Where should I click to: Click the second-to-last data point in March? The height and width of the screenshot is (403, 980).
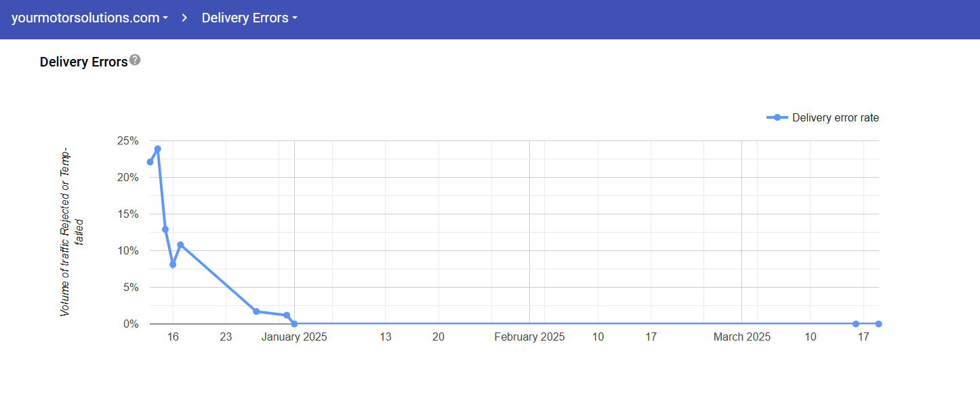click(856, 324)
